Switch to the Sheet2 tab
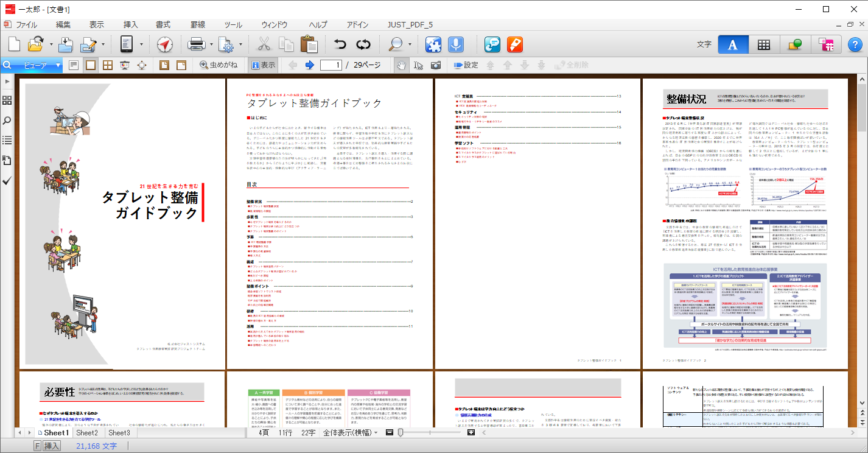The width and height of the screenshot is (868, 453). point(86,432)
